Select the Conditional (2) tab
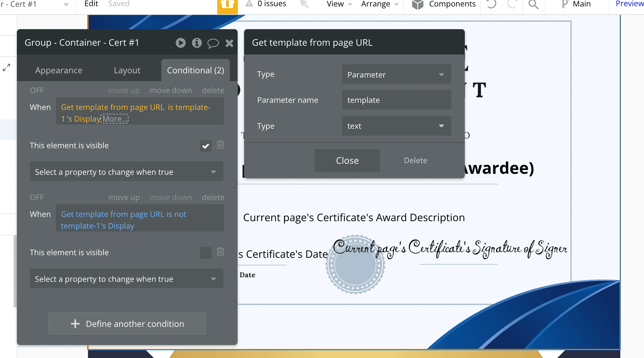Image resolution: width=644 pixels, height=358 pixels. 196,70
